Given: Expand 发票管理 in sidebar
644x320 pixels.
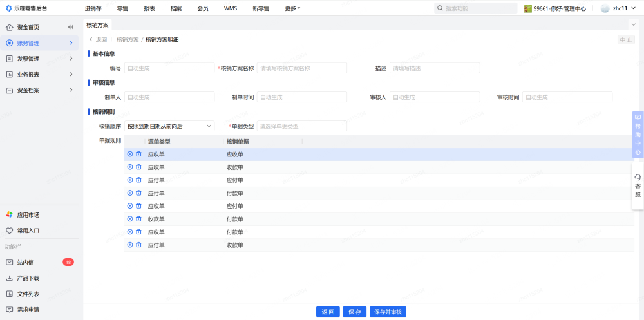Looking at the screenshot, I should point(39,59).
